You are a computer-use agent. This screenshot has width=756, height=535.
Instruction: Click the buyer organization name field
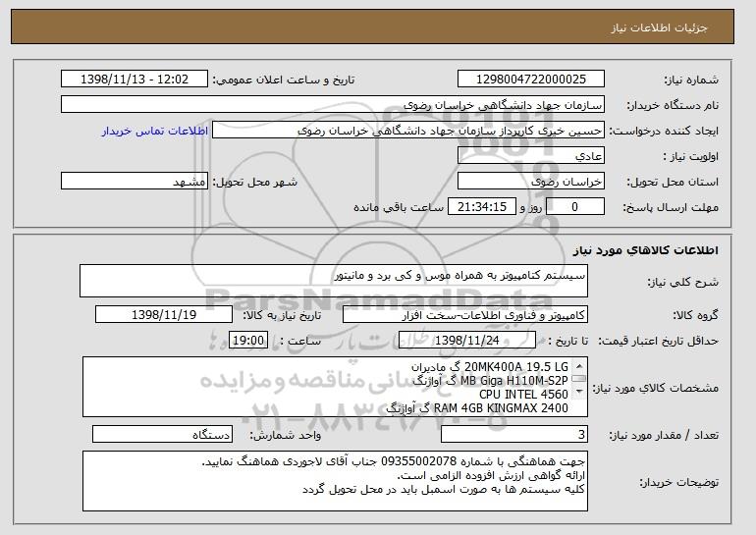pos(333,105)
